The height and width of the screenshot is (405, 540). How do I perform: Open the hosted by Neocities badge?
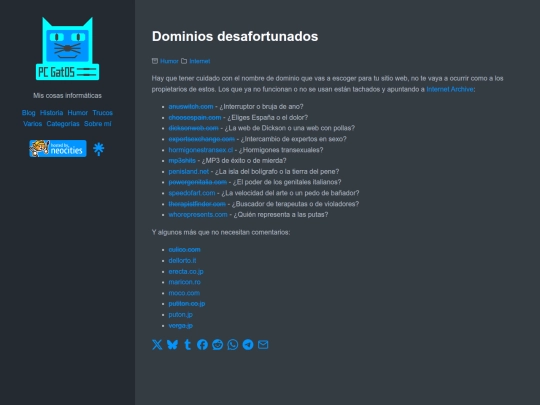(x=58, y=148)
